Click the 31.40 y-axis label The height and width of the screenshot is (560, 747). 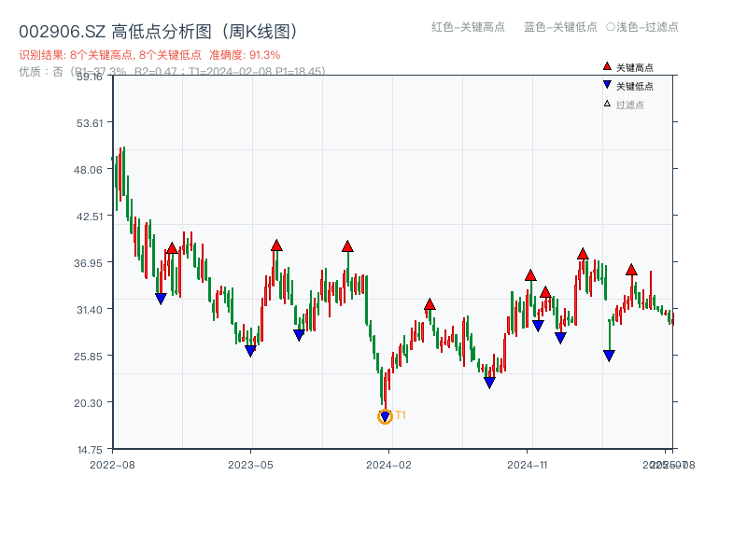(x=90, y=310)
